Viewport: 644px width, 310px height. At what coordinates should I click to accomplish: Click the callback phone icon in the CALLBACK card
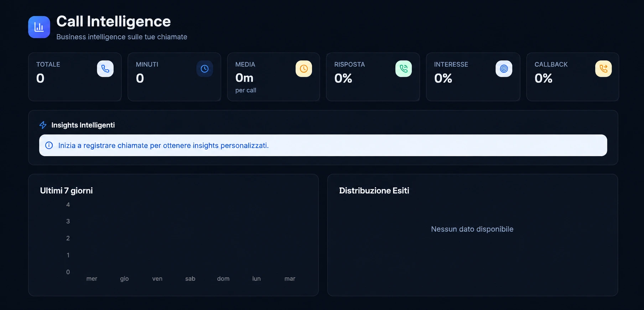tap(603, 69)
